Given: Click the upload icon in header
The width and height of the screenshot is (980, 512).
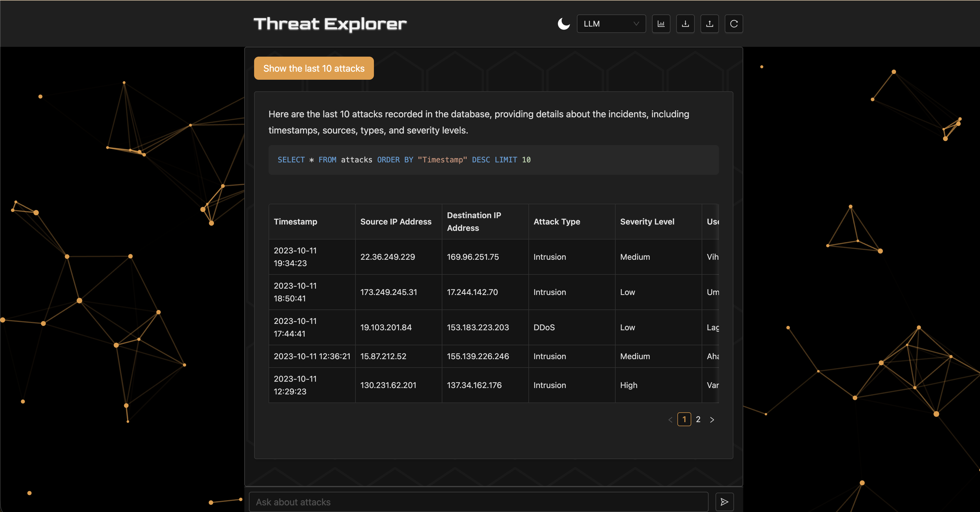Looking at the screenshot, I should click(x=709, y=24).
